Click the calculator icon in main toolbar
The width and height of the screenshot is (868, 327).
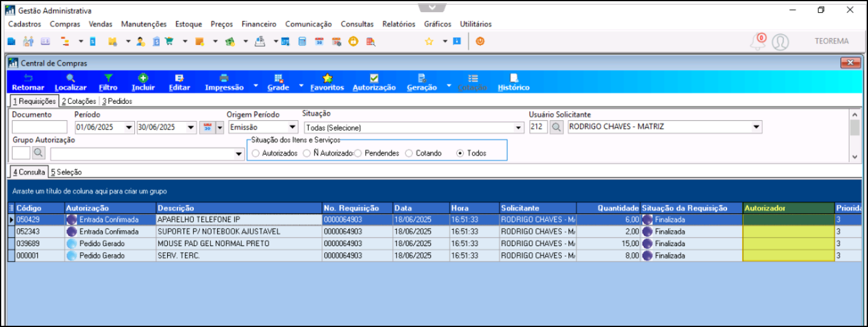pyautogui.click(x=302, y=41)
